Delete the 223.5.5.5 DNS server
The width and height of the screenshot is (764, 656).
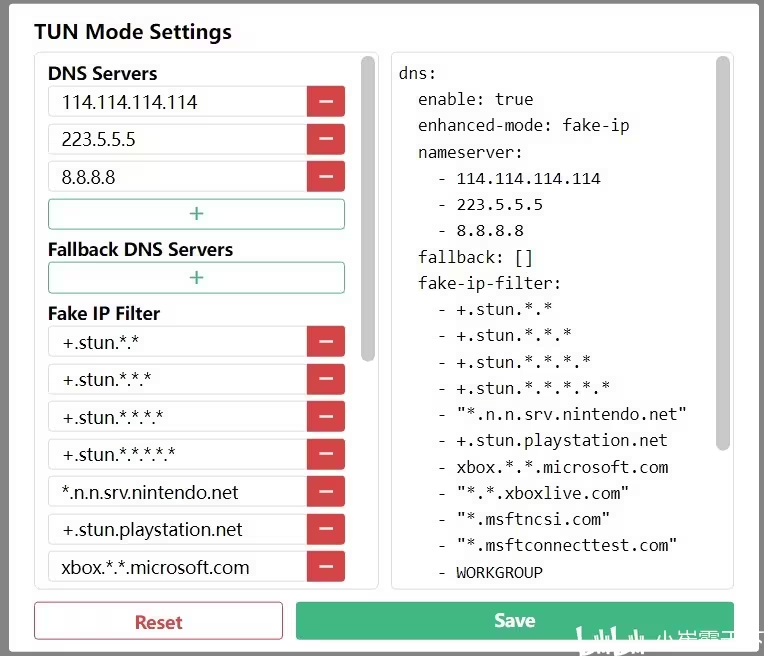pos(326,139)
